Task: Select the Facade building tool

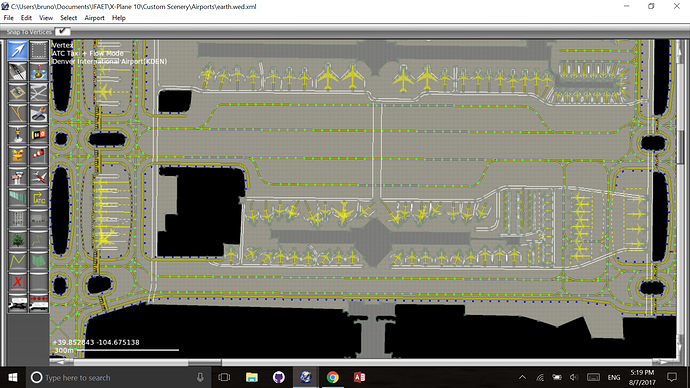Action: (x=39, y=219)
